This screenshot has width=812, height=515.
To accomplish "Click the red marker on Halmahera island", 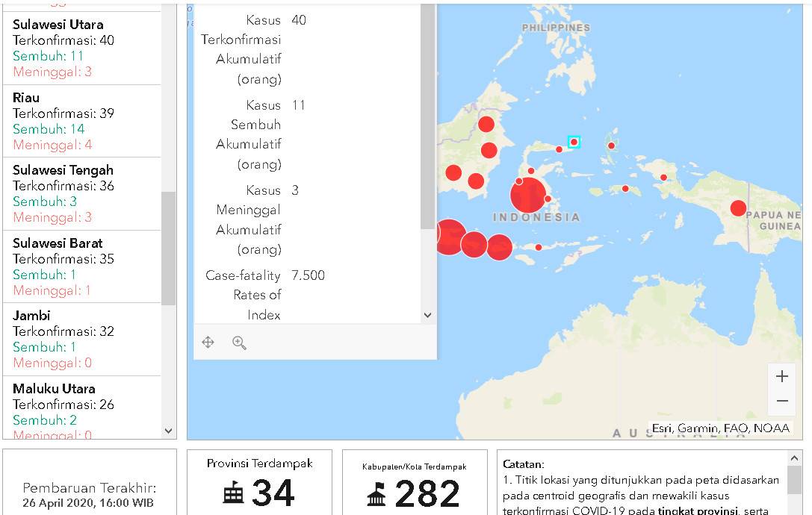I will coord(611,146).
